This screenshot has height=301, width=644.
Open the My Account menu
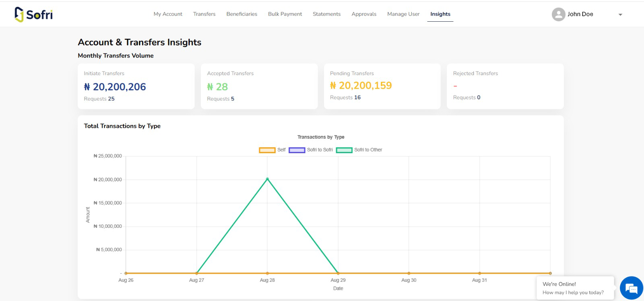coord(168,14)
